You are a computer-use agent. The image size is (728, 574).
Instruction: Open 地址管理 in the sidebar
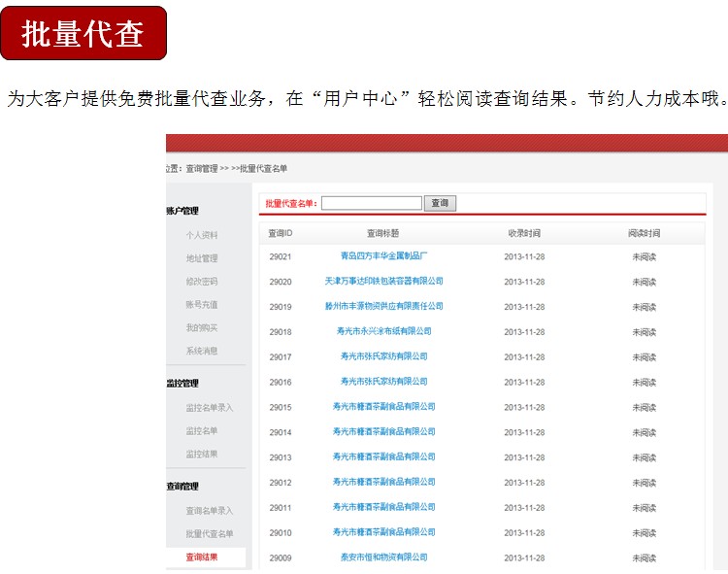[x=202, y=258]
